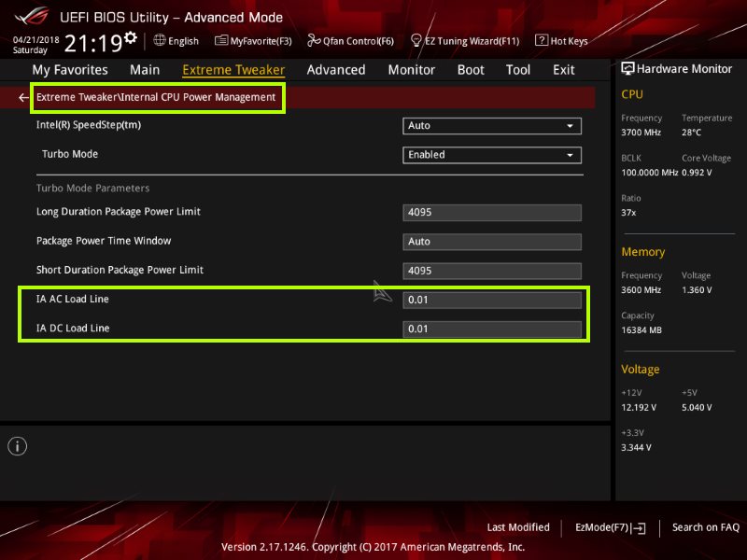Click the EZ Tuning Wizard bulb icon
The width and height of the screenshot is (747, 560).
(416, 40)
